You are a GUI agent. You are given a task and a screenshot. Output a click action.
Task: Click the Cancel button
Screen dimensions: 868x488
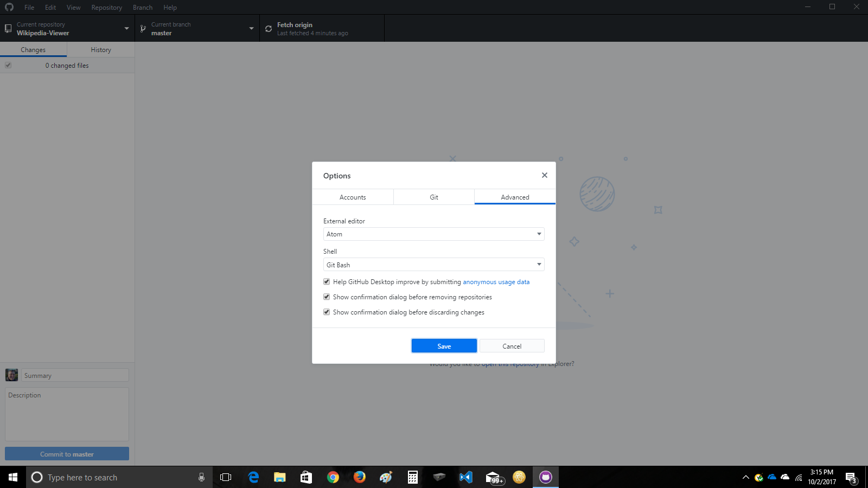pos(512,346)
